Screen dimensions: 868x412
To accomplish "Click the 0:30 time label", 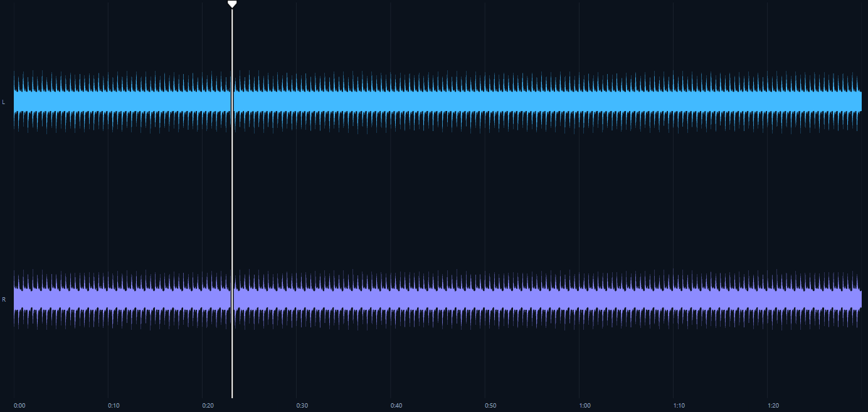I will [x=302, y=406].
